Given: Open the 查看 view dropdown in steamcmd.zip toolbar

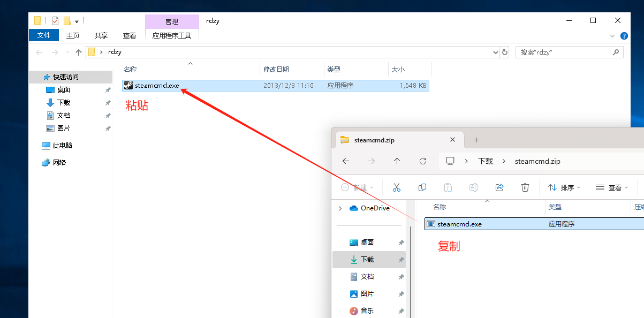Looking at the screenshot, I should (x=612, y=188).
